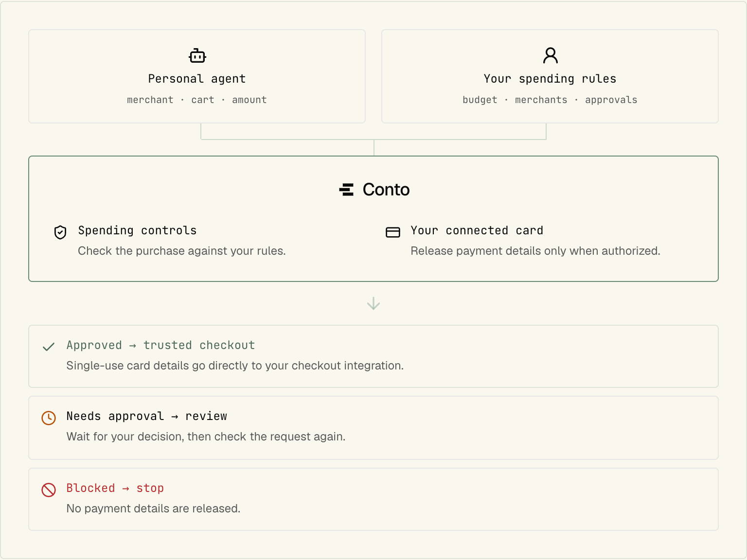
Task: Click the credit card icon
Action: pos(392,232)
